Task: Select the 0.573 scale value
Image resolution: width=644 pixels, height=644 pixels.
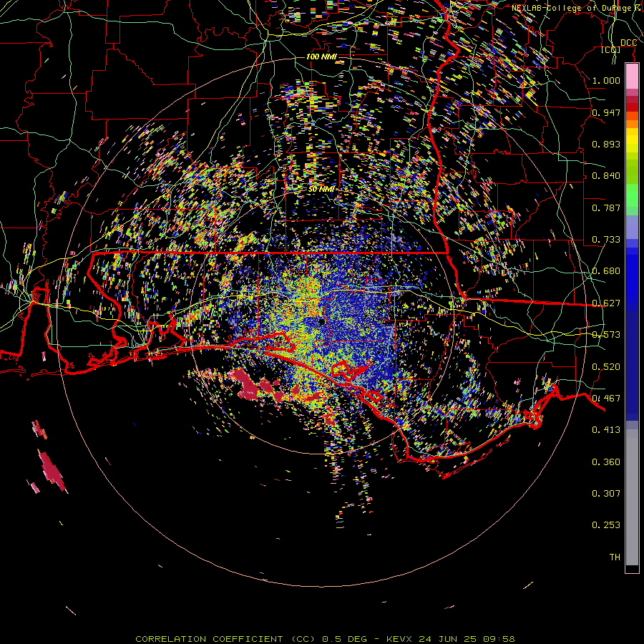Action: (606, 334)
